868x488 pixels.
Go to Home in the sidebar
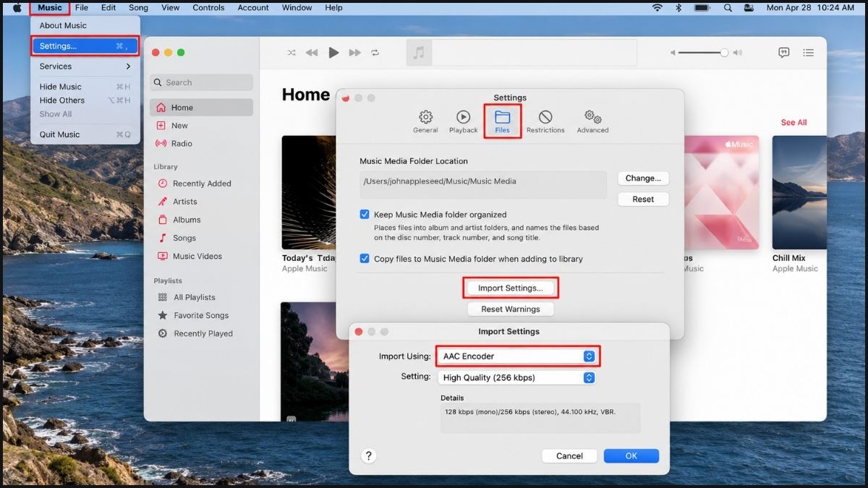coord(201,108)
